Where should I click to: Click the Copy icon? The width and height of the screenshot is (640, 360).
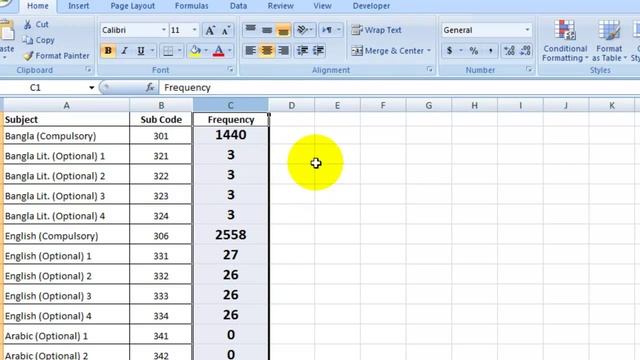click(x=28, y=40)
